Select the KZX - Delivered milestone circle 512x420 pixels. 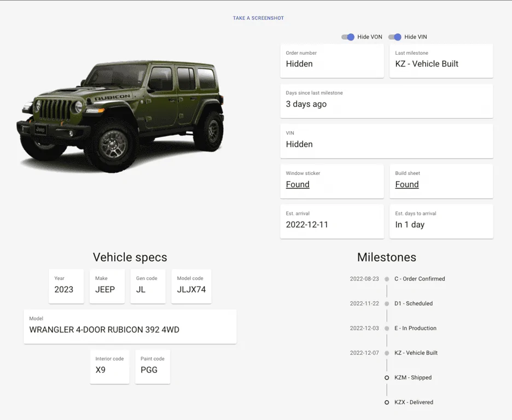pyautogui.click(x=387, y=402)
